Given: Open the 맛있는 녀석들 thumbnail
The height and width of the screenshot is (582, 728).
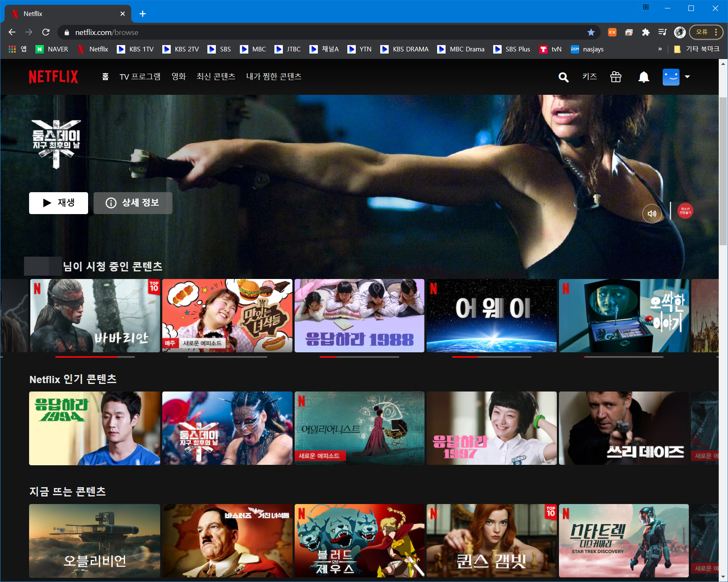Looking at the screenshot, I should [x=227, y=315].
